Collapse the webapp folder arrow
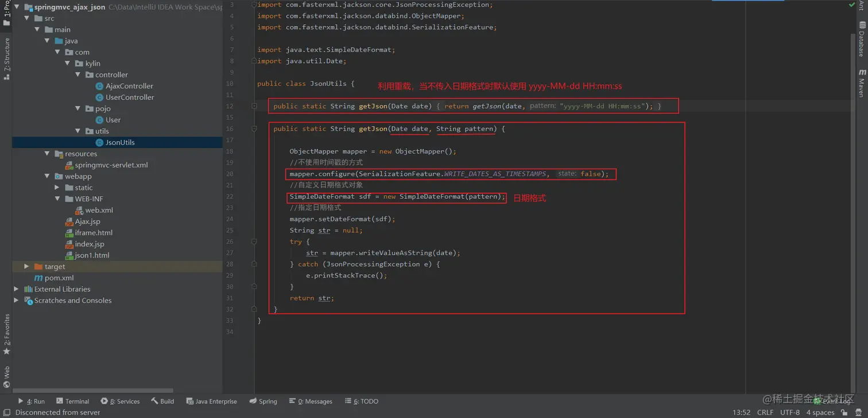This screenshot has height=418, width=868. tap(48, 176)
